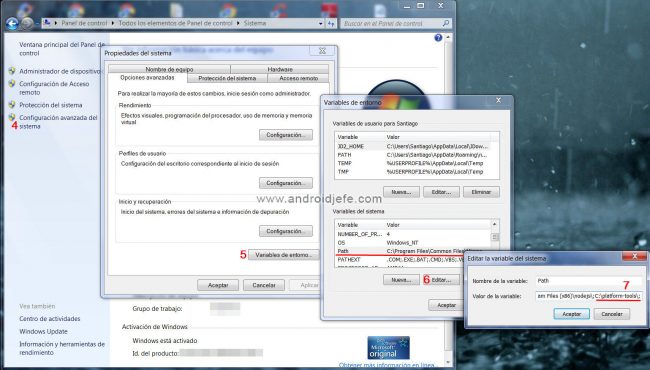The width and height of the screenshot is (650, 370).
Task: Select NUMBER_OF_PR... system variable row
Action: (x=412, y=234)
